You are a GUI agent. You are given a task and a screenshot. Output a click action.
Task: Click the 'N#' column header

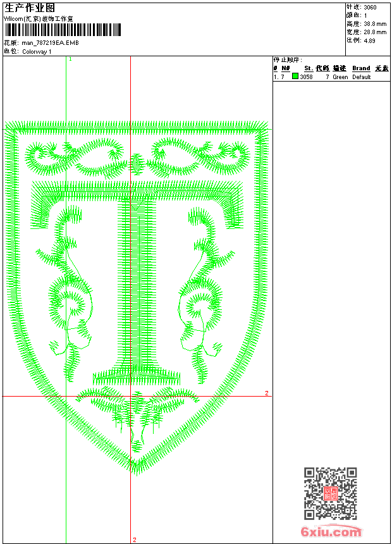pyautogui.click(x=286, y=68)
